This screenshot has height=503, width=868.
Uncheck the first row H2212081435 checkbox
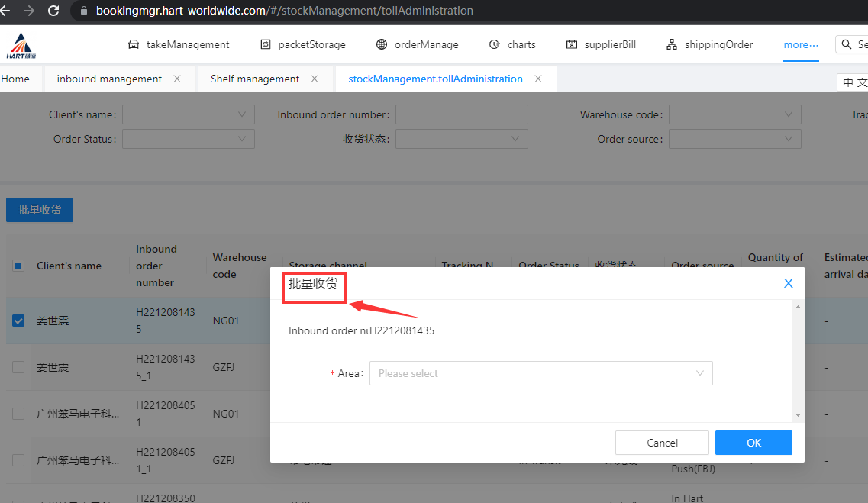pos(18,321)
